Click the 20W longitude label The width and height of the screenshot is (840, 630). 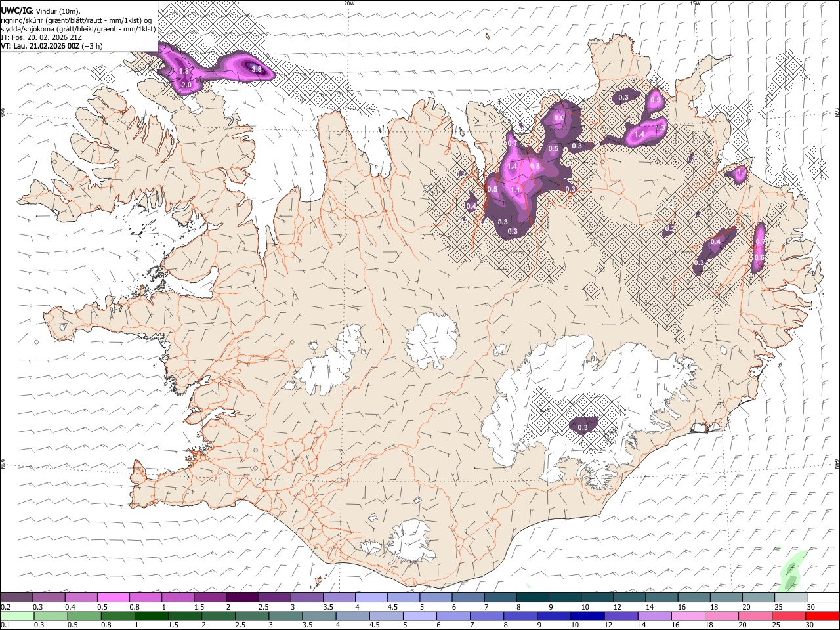coord(349,3)
